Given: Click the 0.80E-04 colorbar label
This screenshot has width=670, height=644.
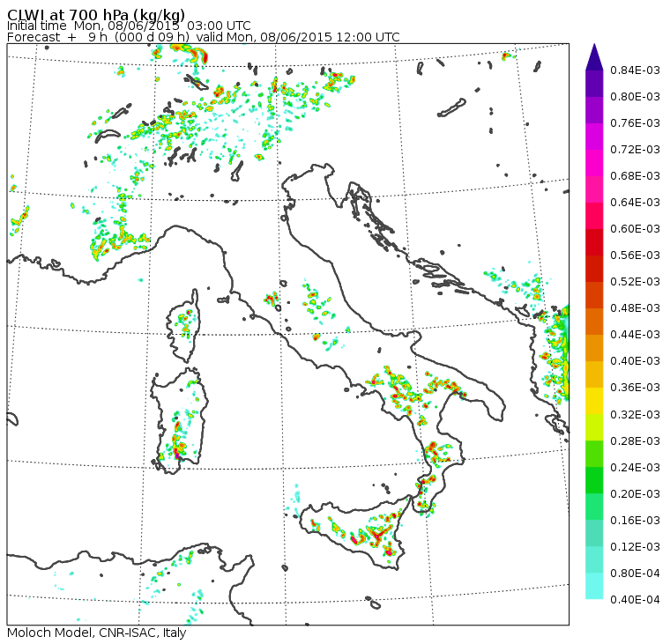Looking at the screenshot, I should 635,574.
